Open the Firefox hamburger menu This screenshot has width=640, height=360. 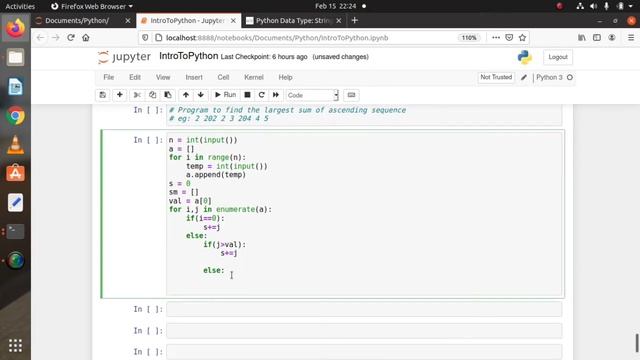coord(631,38)
